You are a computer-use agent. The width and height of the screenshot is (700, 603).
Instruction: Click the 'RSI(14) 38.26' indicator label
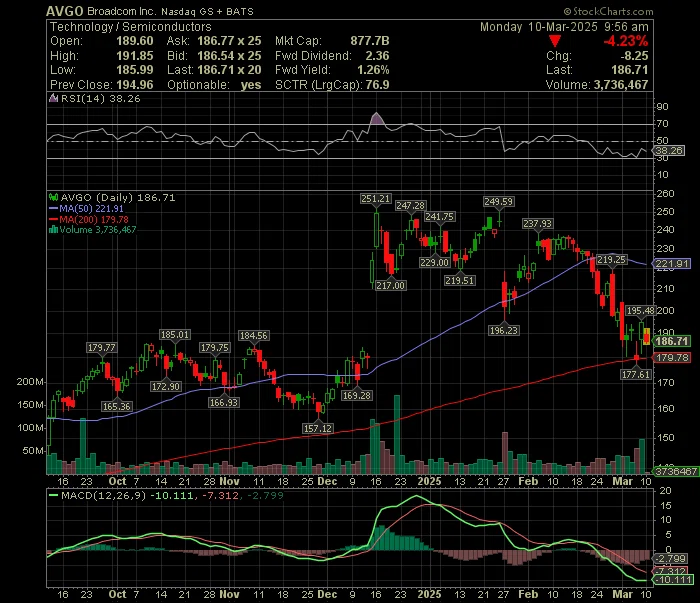100,98
